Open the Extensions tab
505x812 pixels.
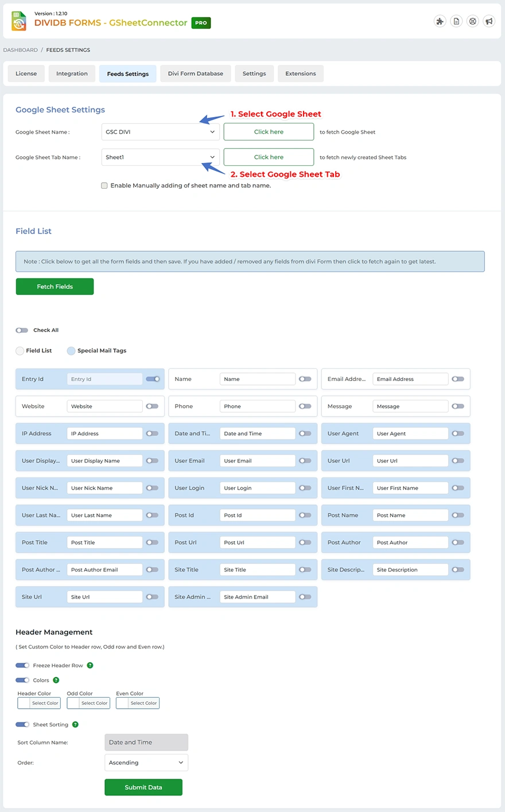click(300, 73)
